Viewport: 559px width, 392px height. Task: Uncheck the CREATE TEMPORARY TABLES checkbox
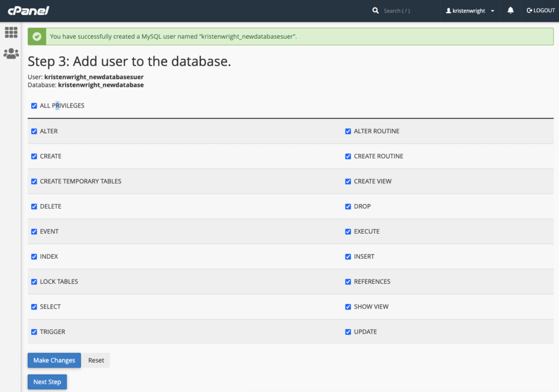coord(34,182)
